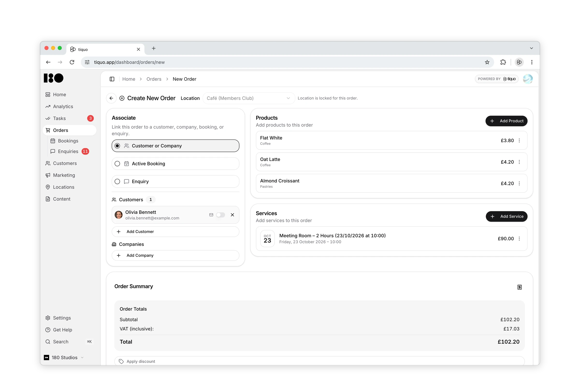Select the Customer or Company radio option
The height and width of the screenshot is (392, 580).
pos(175,146)
